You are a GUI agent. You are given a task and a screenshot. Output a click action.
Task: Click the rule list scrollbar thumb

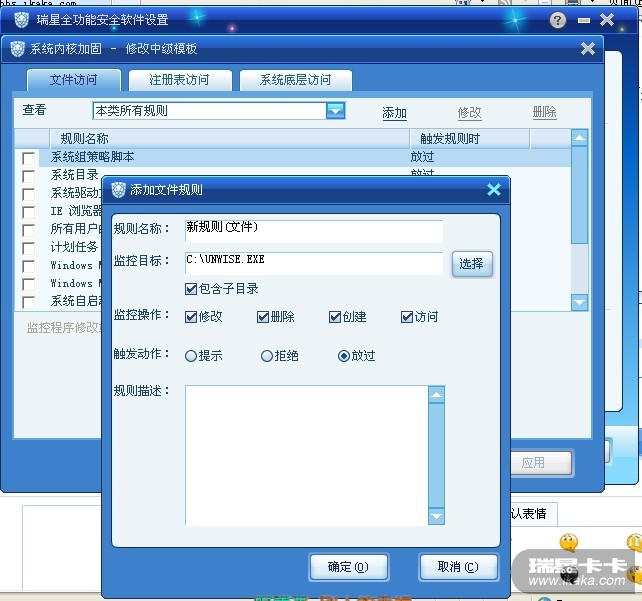(579, 196)
